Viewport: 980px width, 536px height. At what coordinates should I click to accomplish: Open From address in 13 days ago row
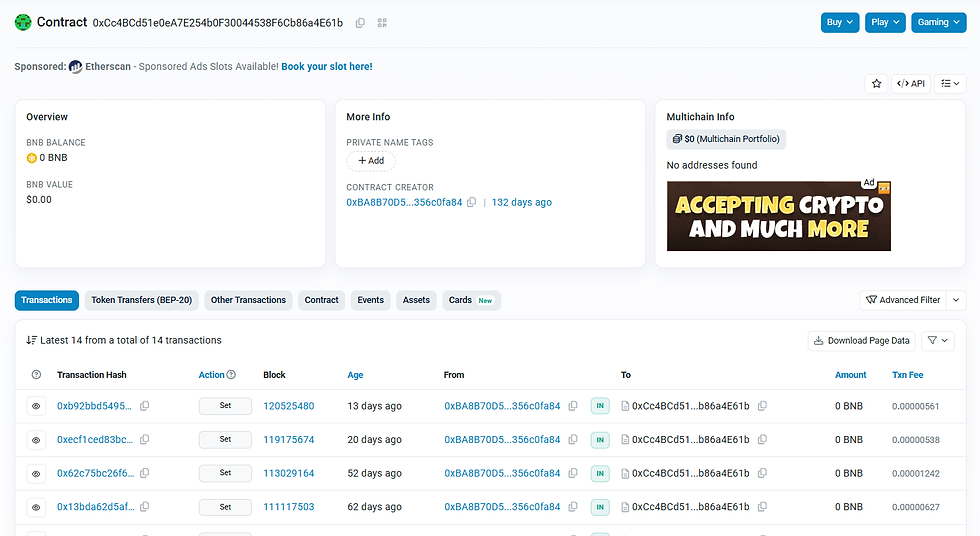[502, 406]
